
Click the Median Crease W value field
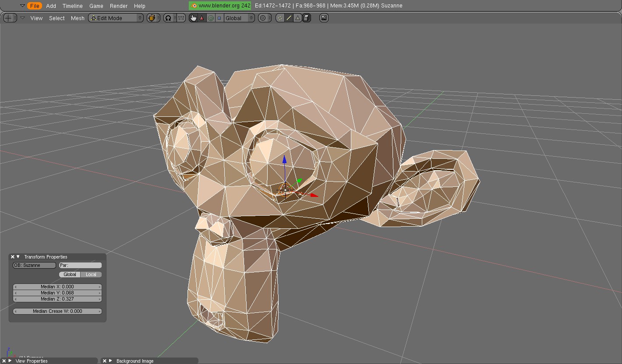point(57,311)
